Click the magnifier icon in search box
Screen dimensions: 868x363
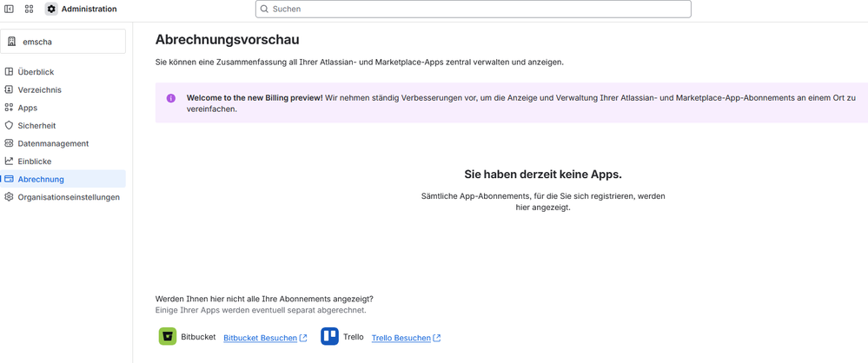(x=265, y=9)
